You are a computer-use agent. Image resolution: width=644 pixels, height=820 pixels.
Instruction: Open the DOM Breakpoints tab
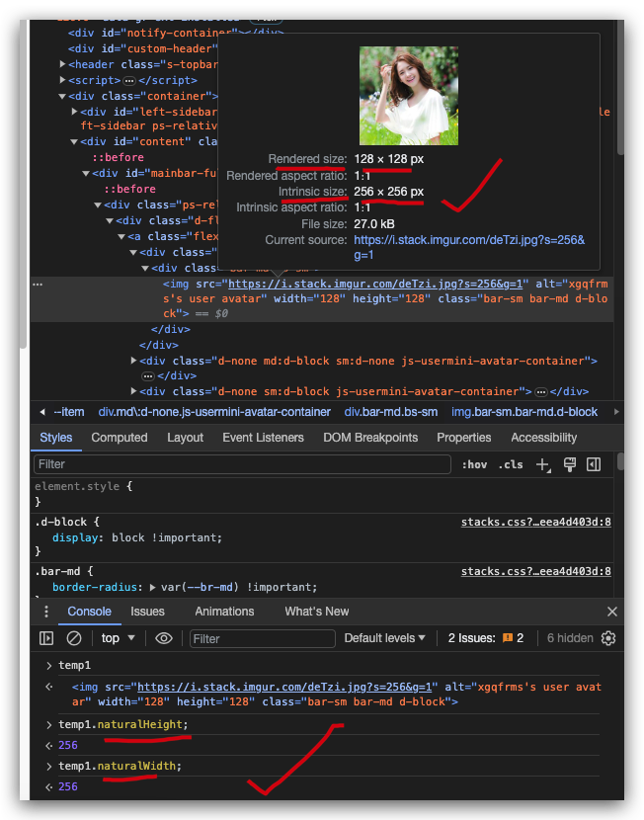[370, 438]
